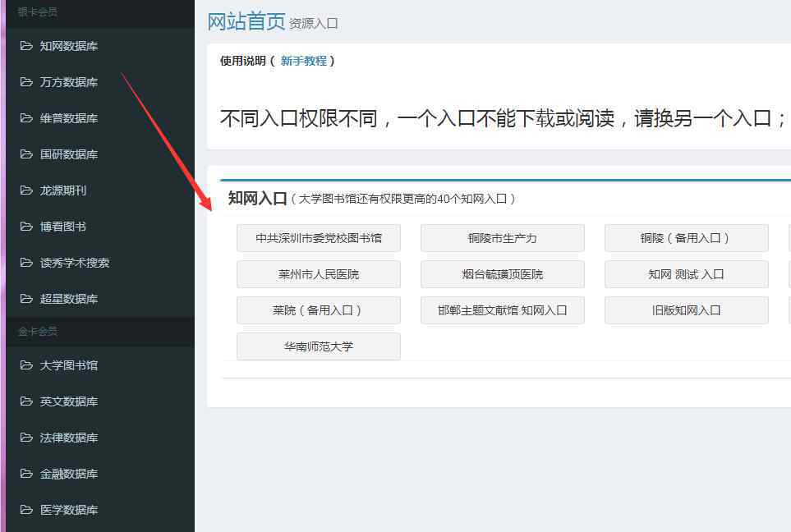Choose the 铜陵市生产力 entry button
The width and height of the screenshot is (791, 532).
tap(503, 238)
